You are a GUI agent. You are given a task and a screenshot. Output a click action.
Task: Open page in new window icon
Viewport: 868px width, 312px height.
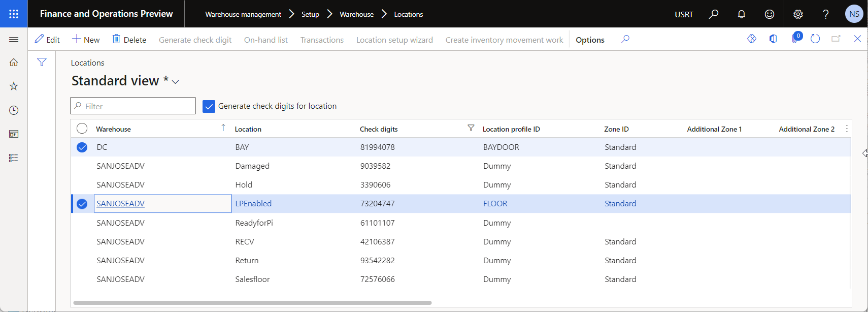(836, 39)
